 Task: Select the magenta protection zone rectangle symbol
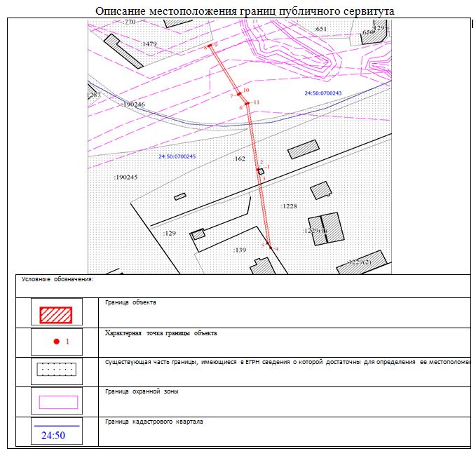57,402
